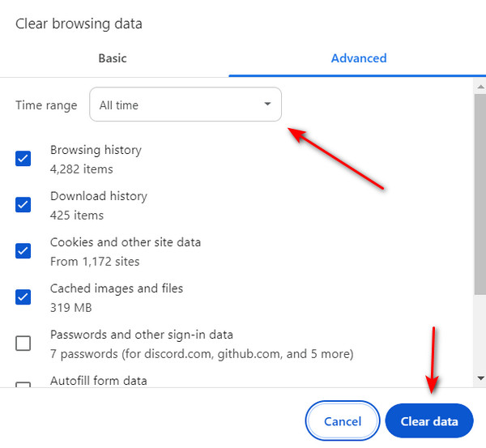Click the '425 items' text
The height and width of the screenshot is (448, 486).
click(77, 215)
